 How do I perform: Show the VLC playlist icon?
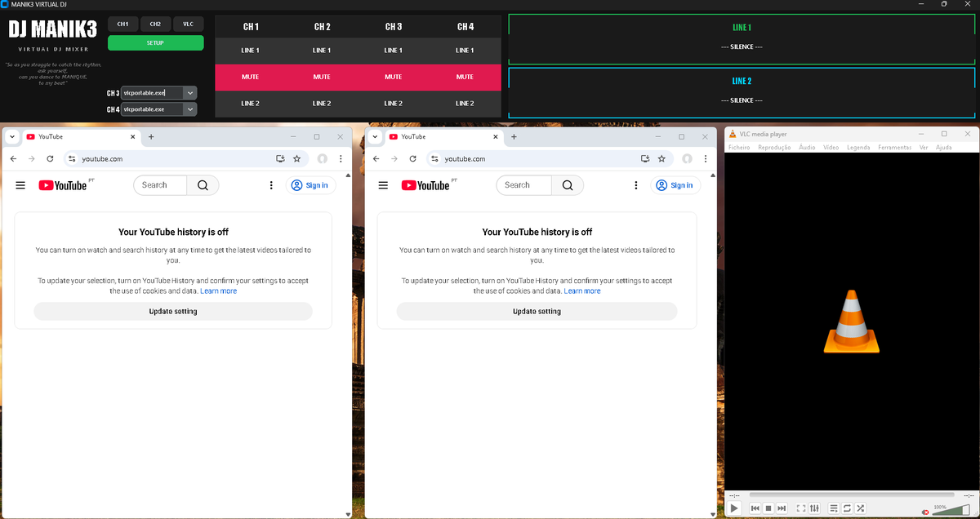click(x=834, y=508)
